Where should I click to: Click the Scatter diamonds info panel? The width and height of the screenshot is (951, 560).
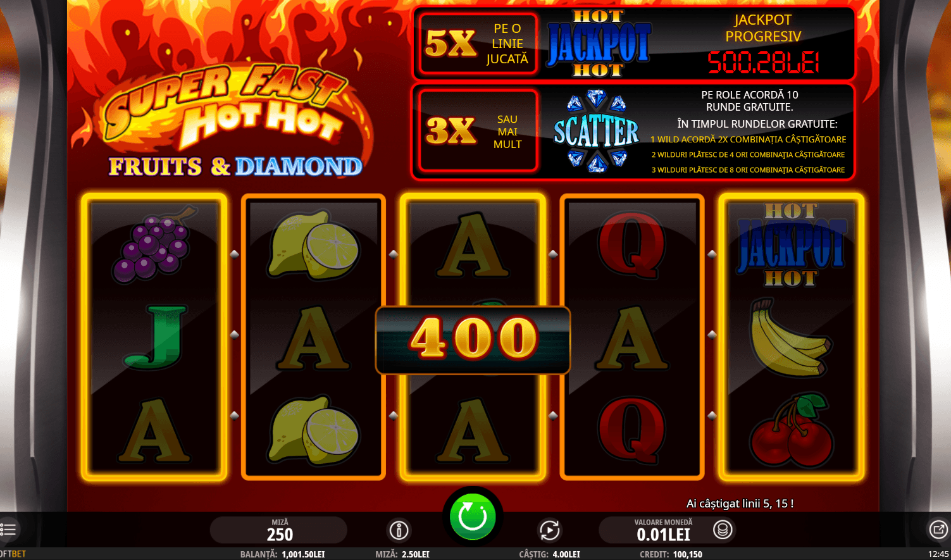(633, 132)
